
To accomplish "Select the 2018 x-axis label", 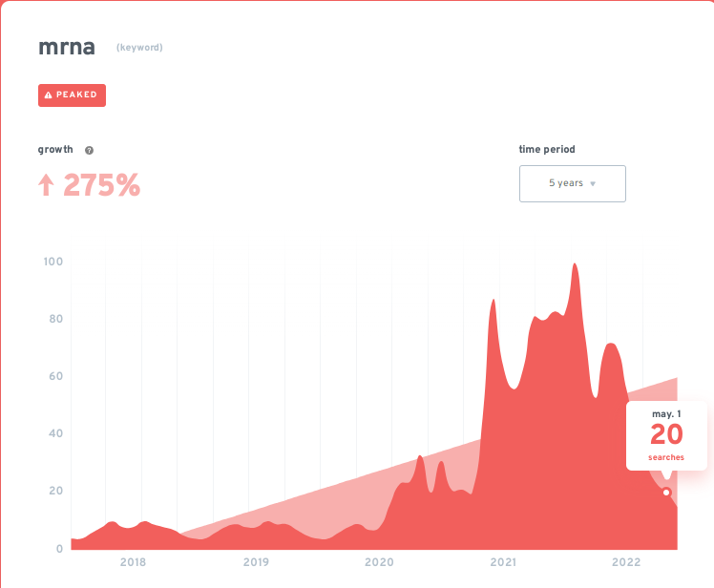I will [x=133, y=563].
